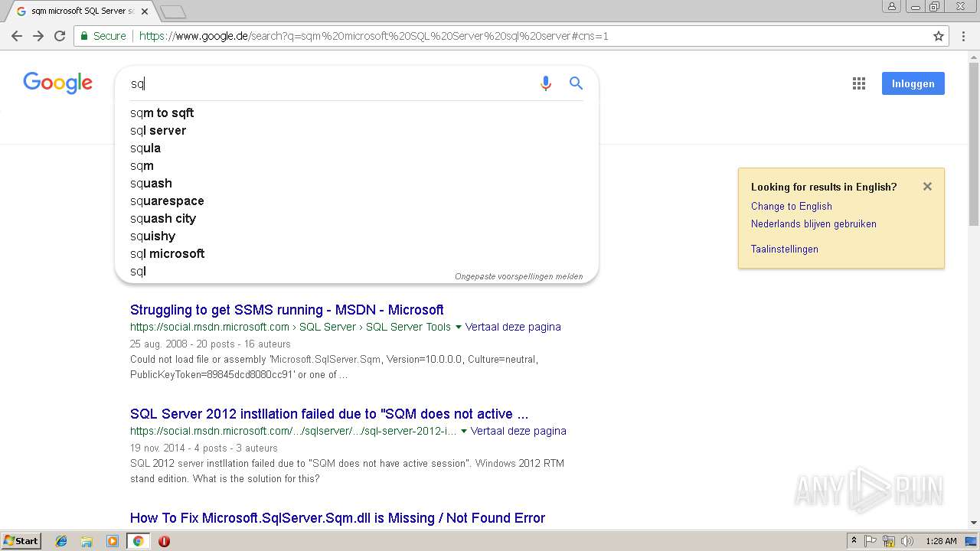Bookmark this page with the star icon
This screenshot has width=980, height=551.
point(939,36)
